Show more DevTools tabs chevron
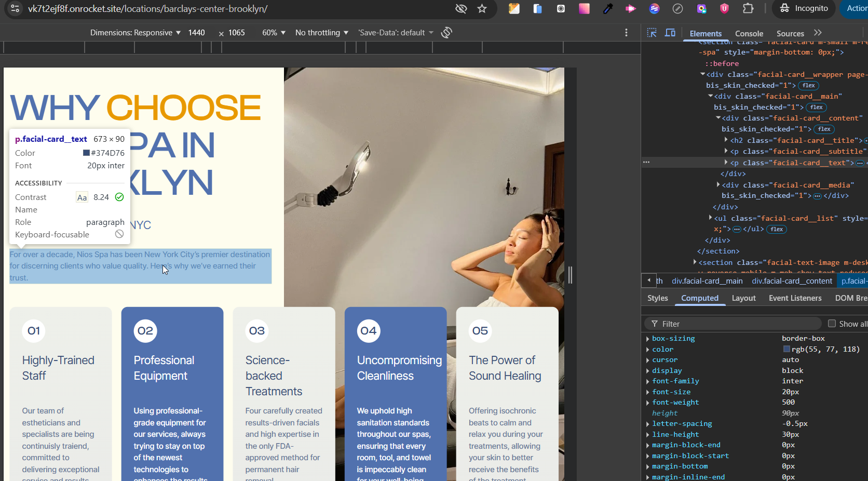Image resolution: width=868 pixels, height=481 pixels. (x=818, y=33)
